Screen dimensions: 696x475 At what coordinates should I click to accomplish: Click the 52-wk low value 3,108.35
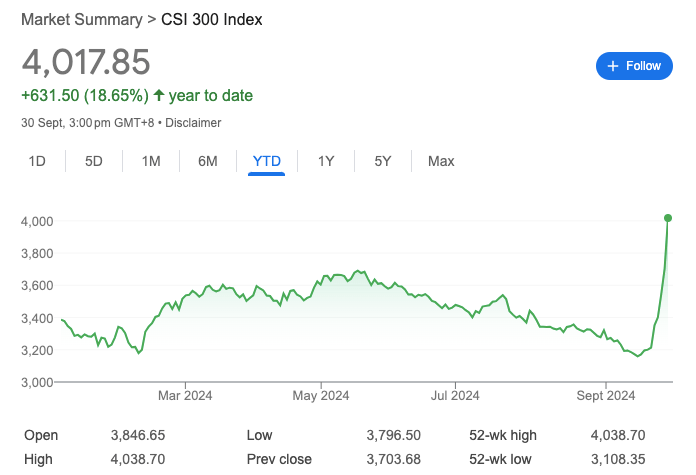[618, 459]
